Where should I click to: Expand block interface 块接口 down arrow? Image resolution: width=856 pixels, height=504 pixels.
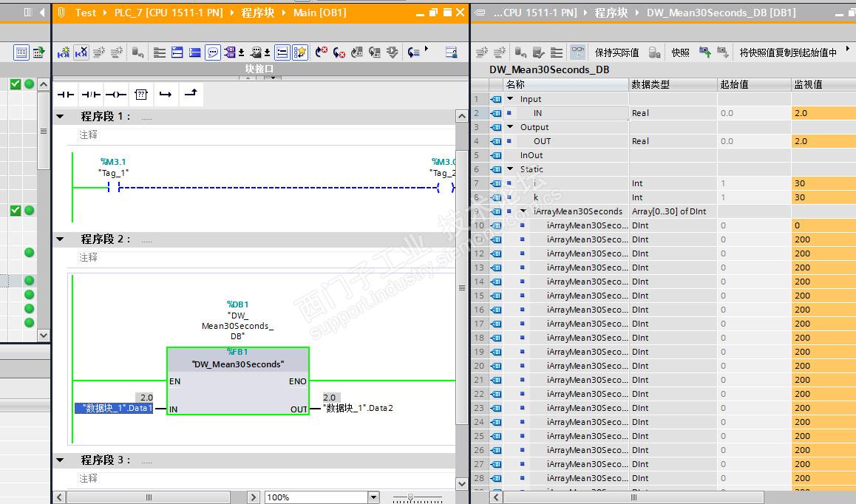(x=273, y=78)
